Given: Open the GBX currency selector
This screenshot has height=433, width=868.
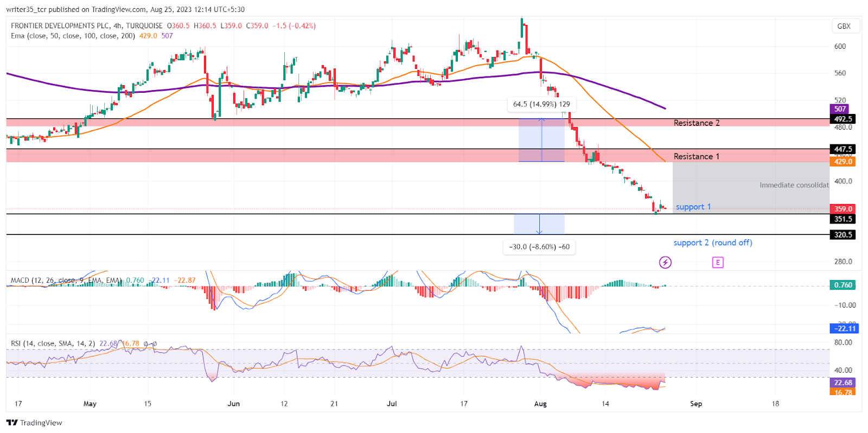Looking at the screenshot, I should point(844,26).
